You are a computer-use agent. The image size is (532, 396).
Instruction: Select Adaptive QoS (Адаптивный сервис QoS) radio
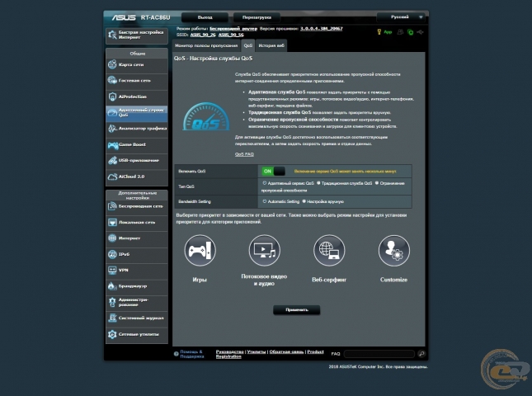click(265, 183)
